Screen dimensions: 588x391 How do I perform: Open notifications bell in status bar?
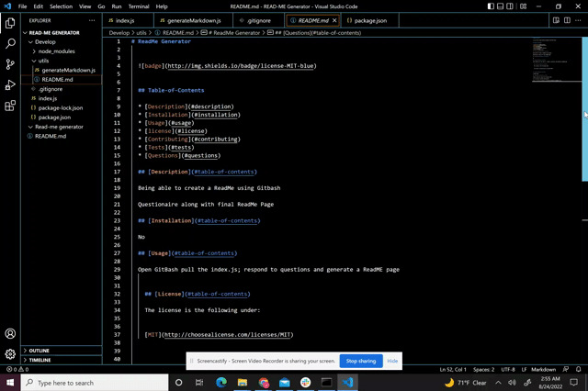[x=579, y=369]
